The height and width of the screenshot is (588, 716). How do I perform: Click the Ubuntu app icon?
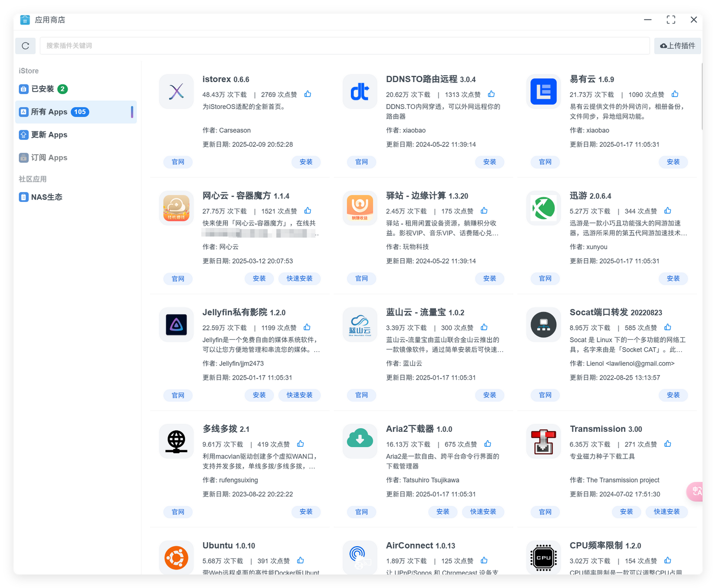[177, 558]
